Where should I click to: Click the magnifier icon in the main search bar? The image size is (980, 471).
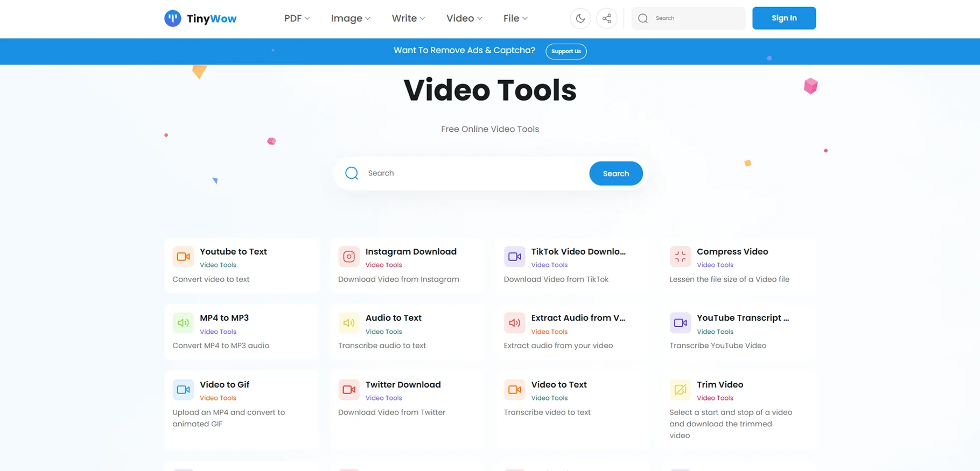tap(352, 173)
